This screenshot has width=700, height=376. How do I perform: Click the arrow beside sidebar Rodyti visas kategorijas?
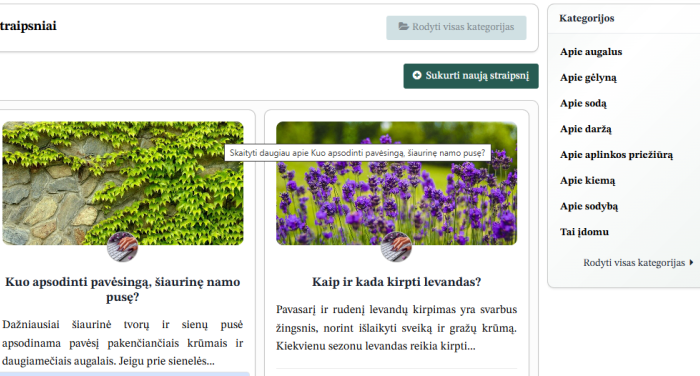click(x=692, y=263)
